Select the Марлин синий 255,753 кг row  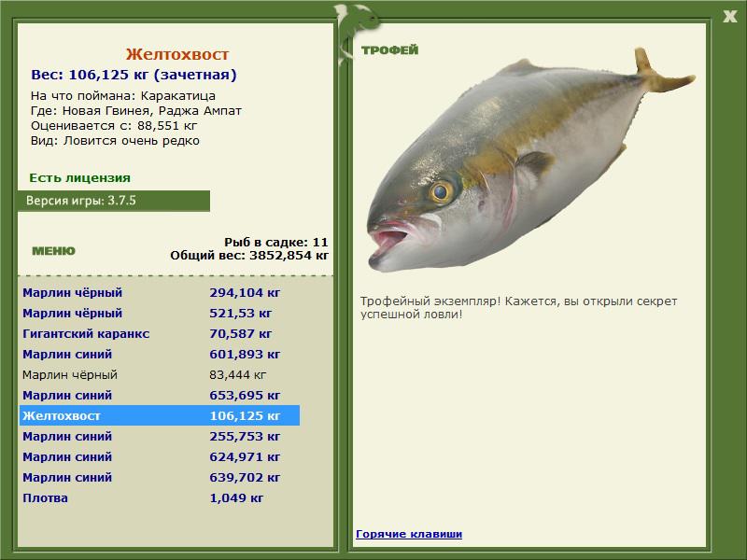click(160, 436)
